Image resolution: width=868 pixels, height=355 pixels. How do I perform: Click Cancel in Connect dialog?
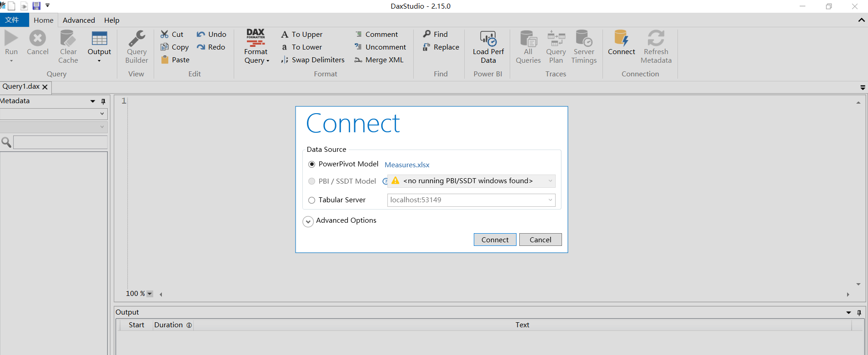540,240
